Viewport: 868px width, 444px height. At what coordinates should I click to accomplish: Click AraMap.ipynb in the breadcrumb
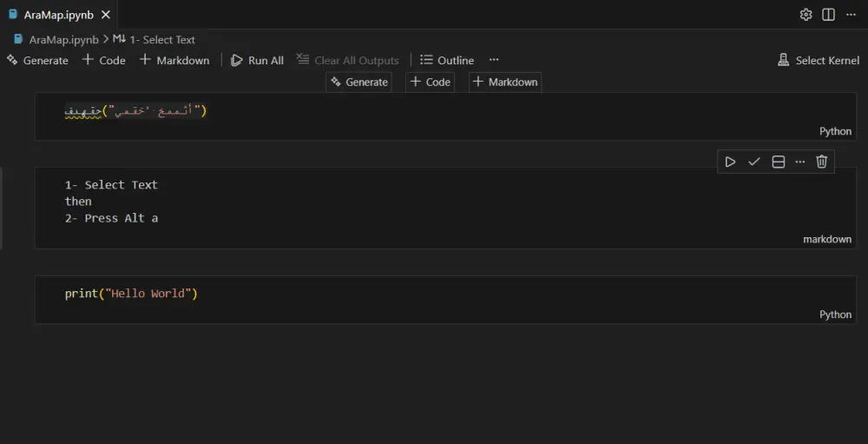tap(63, 39)
